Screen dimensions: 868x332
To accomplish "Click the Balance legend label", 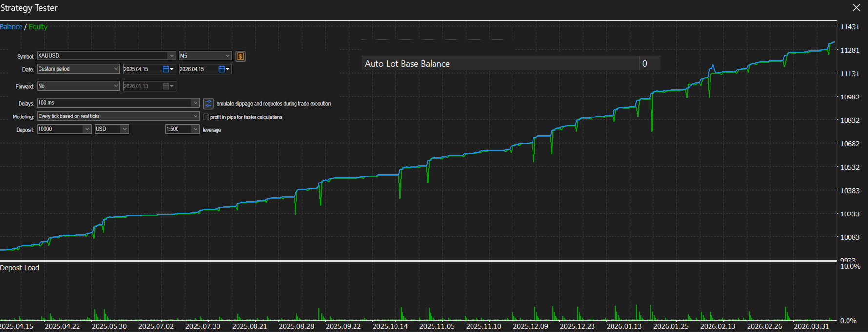I will click(11, 27).
